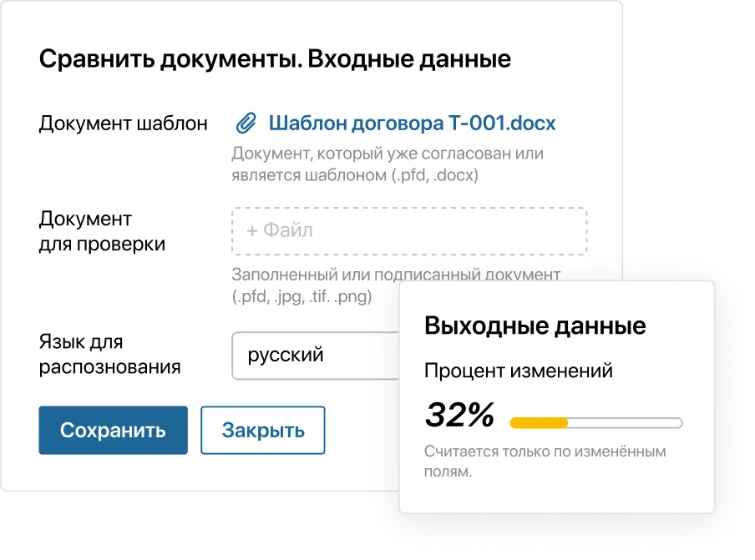
Task: Expand the русский language dropdown
Action: [317, 356]
